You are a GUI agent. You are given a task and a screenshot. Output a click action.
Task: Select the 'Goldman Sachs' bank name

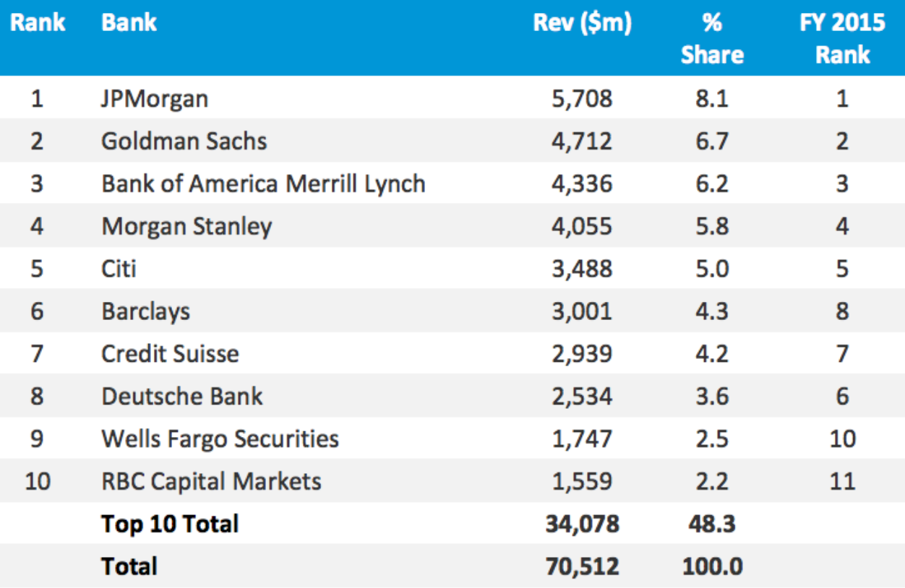click(x=184, y=141)
